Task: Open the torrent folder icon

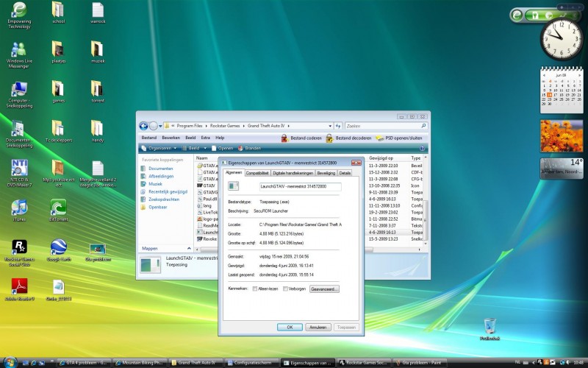Action: [98, 91]
